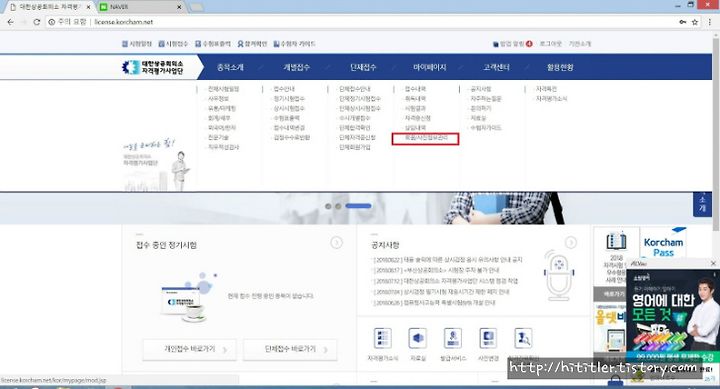Select the active blue carousel indicator

(358, 206)
